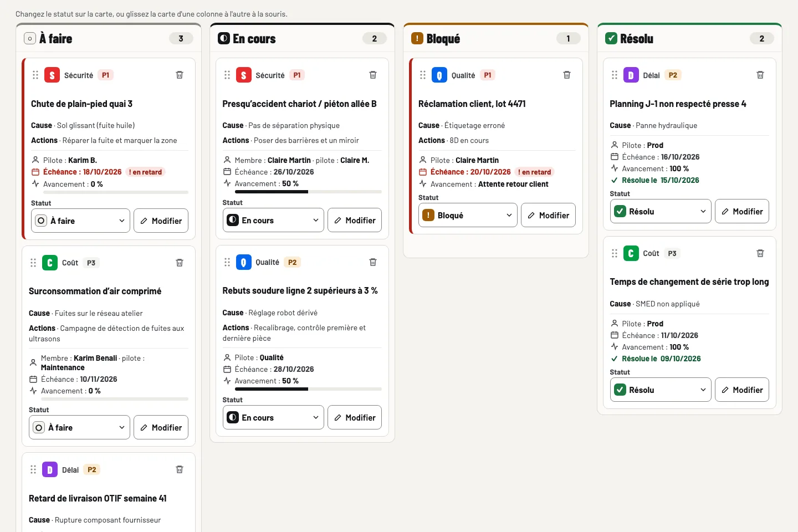Click red Sécurité badge on 'Chute de plain-pied' card
Image resolution: width=798 pixels, height=532 pixels.
52,75
